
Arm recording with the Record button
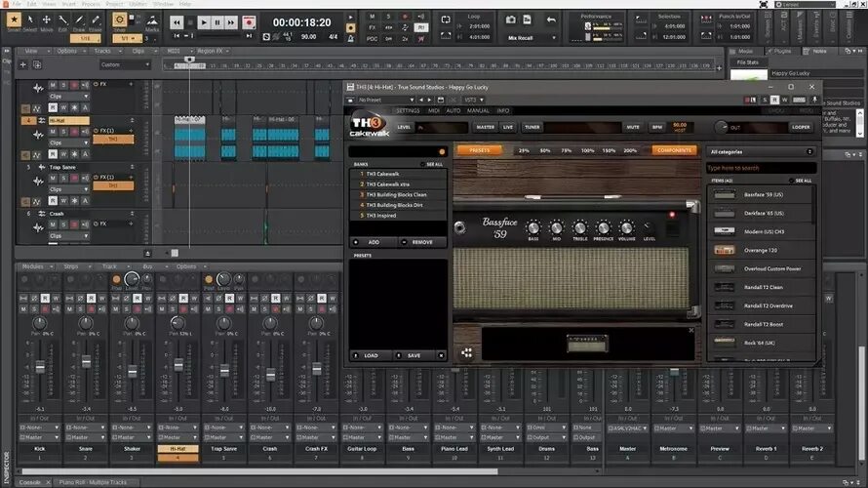[249, 22]
